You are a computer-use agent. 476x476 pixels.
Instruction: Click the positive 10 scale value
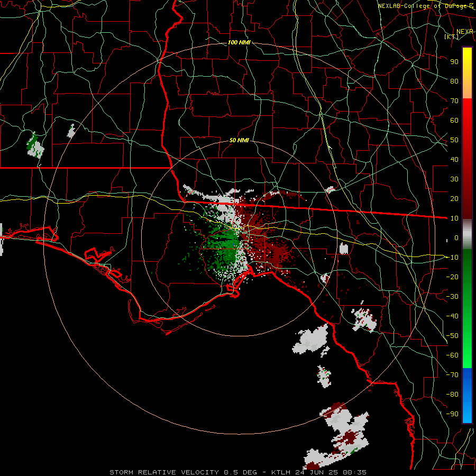[x=454, y=218]
